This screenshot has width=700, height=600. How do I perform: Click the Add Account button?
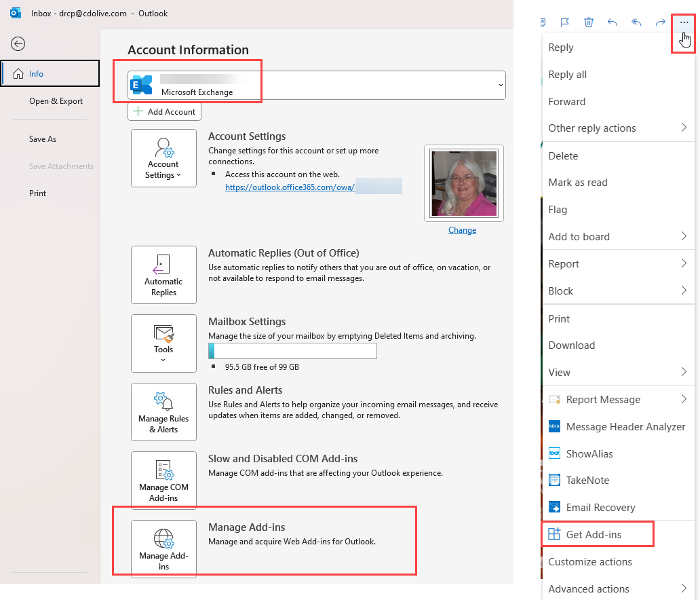(x=164, y=112)
